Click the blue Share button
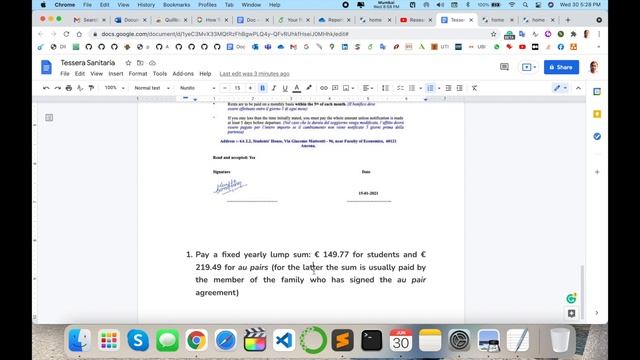This screenshot has width=640, height=360. 561,67
